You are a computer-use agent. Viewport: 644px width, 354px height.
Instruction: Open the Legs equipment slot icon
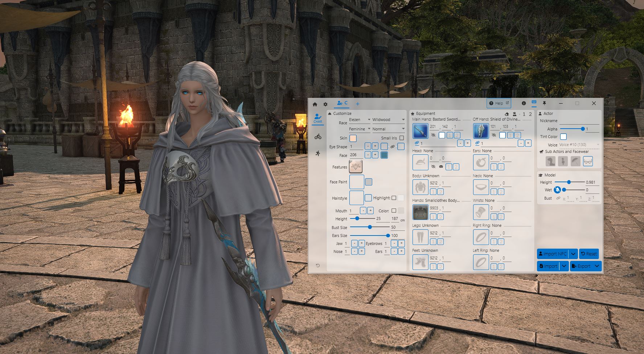[x=421, y=237]
